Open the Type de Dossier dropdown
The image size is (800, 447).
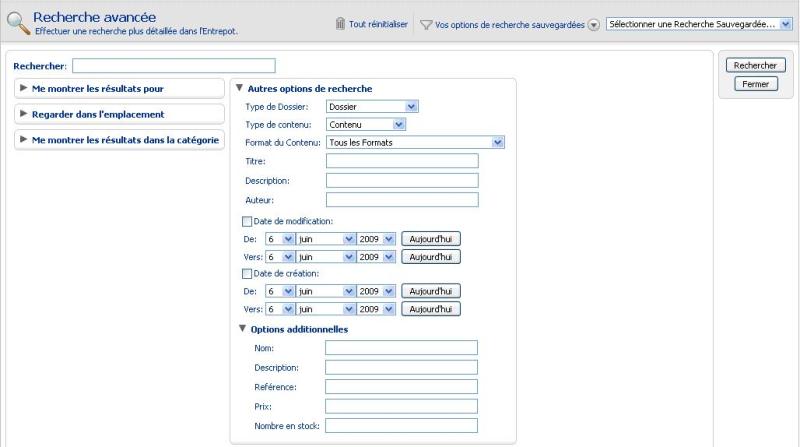click(x=372, y=106)
